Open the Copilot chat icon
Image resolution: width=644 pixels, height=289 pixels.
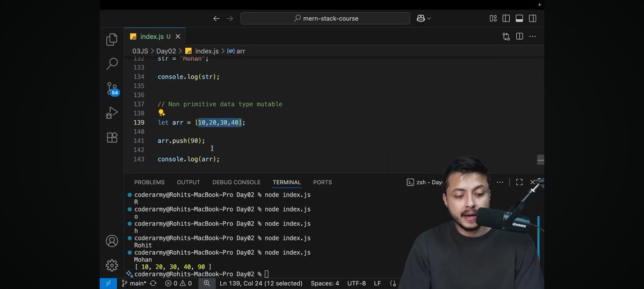(x=421, y=18)
